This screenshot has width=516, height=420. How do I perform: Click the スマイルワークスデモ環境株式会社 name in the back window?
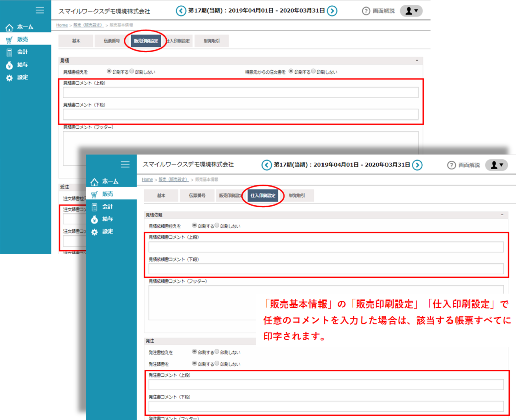(x=104, y=11)
